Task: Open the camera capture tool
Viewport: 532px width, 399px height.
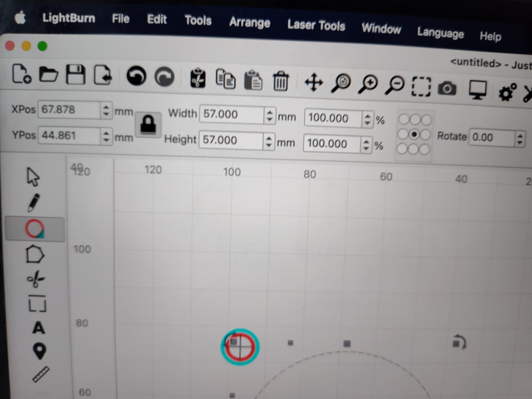Action: point(447,89)
